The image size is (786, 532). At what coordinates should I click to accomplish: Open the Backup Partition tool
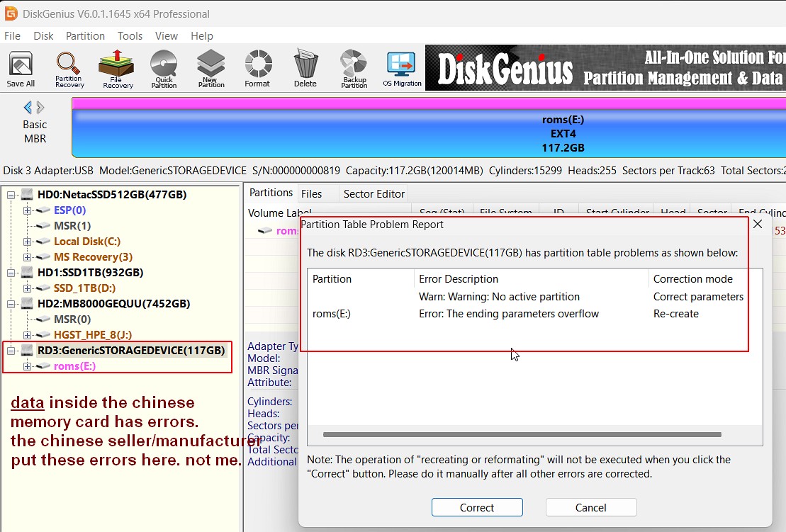tap(354, 69)
